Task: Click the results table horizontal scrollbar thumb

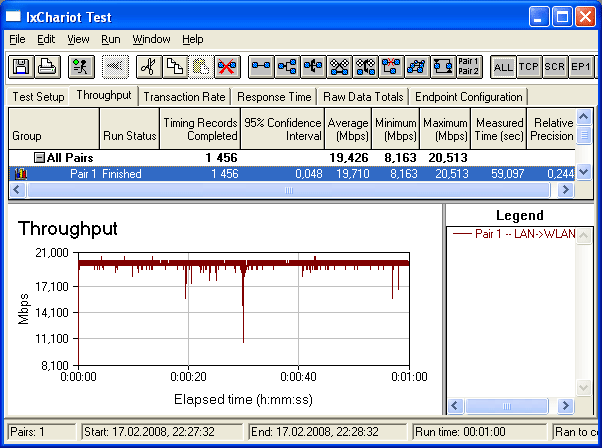Action: [x=289, y=190]
